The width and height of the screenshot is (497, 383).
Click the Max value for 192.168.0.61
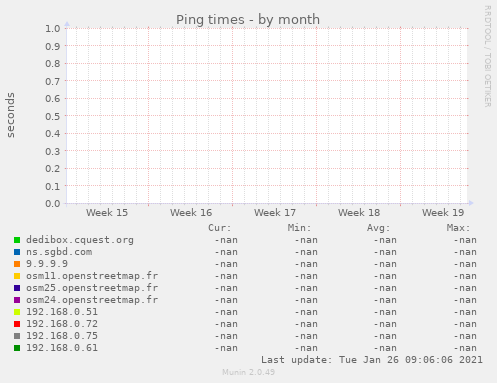pyautogui.click(x=465, y=348)
